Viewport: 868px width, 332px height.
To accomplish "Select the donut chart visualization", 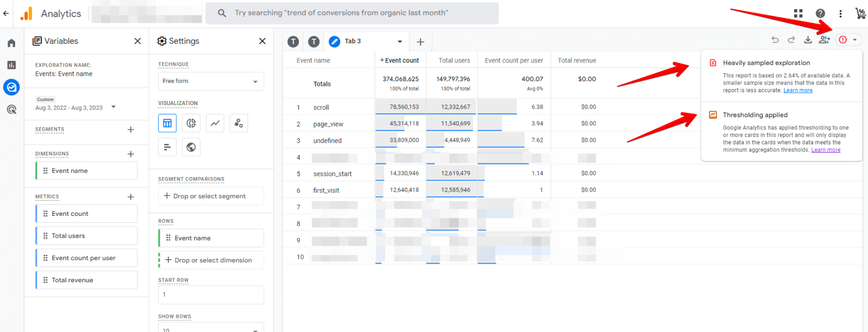I will [x=191, y=123].
